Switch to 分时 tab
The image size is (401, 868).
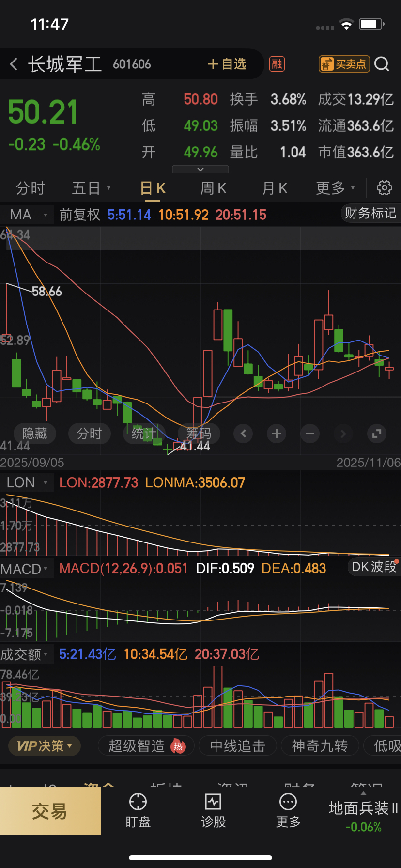pyautogui.click(x=30, y=188)
